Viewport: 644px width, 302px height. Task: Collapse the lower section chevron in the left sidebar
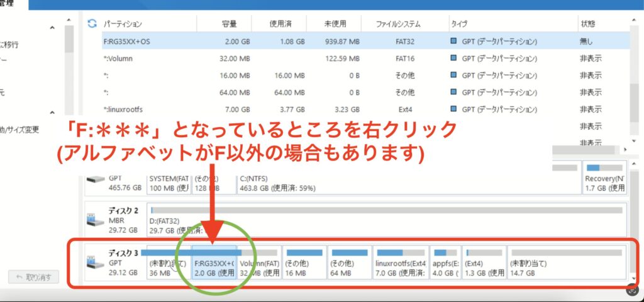52,112
